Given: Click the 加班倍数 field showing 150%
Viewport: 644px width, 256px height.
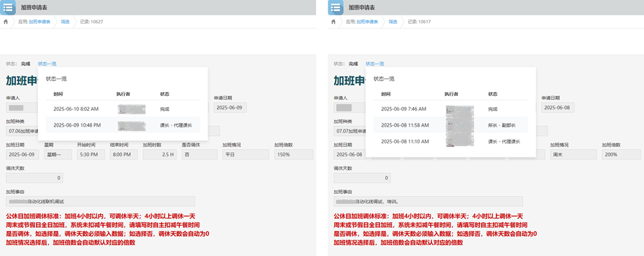Looking at the screenshot, I should click(294, 154).
